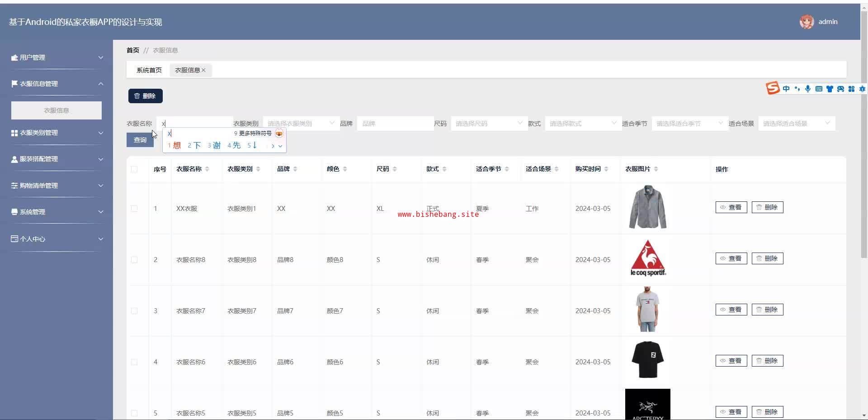Screen dimensions: 868x420
Task: Open the IME soft keyboard icon
Action: pyautogui.click(x=819, y=89)
